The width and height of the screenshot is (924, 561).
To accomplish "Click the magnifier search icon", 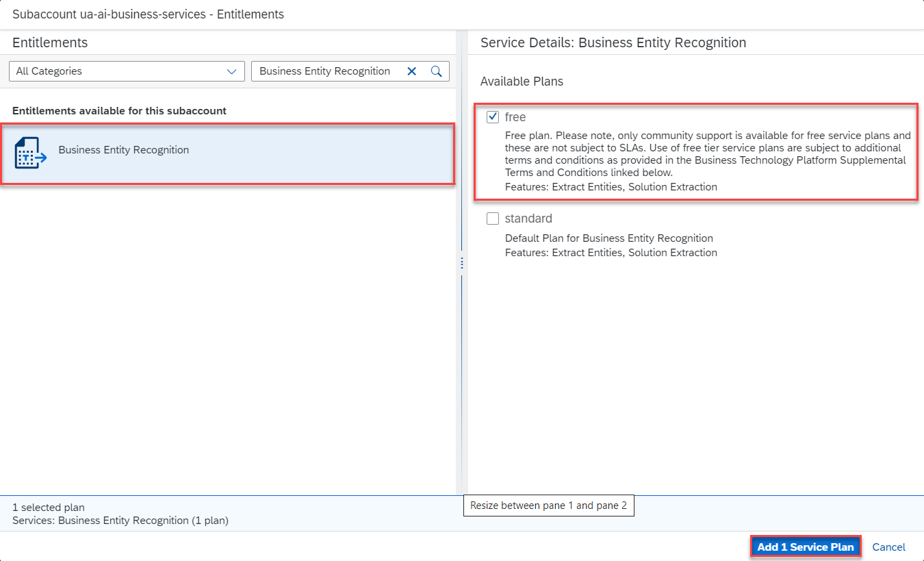I will [436, 71].
